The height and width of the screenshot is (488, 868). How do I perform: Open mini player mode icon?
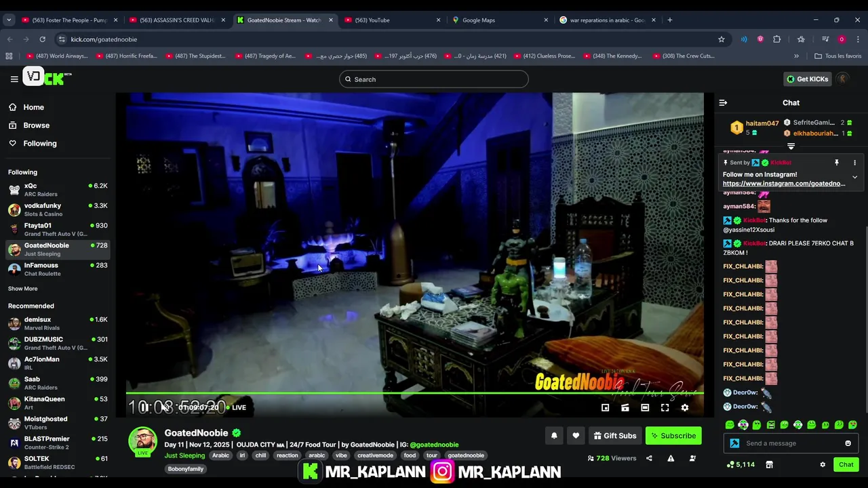pos(606,407)
